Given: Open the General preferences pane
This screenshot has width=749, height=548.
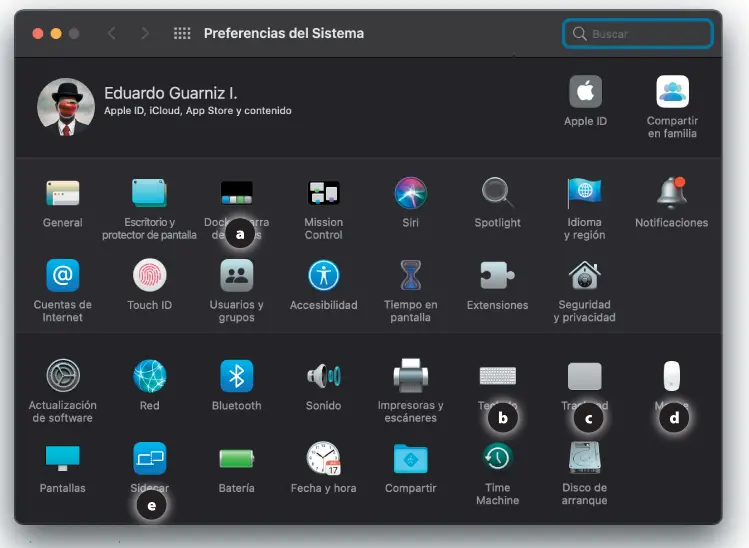Looking at the screenshot, I should coord(63,193).
